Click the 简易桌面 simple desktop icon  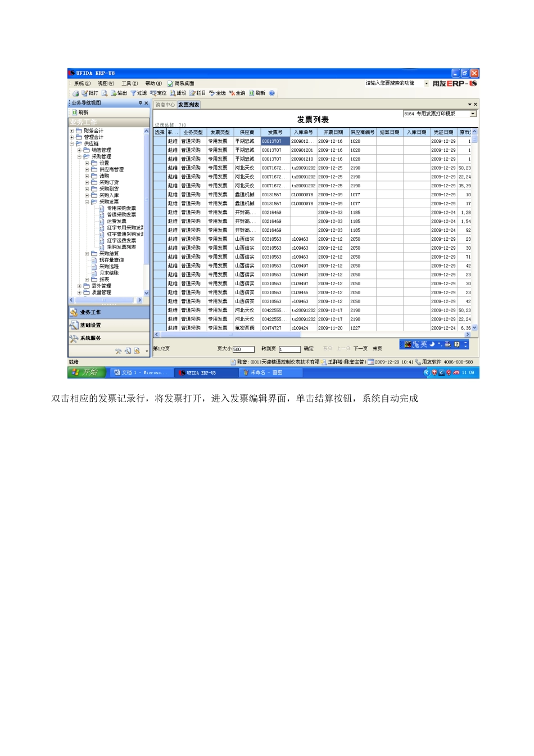click(181, 83)
